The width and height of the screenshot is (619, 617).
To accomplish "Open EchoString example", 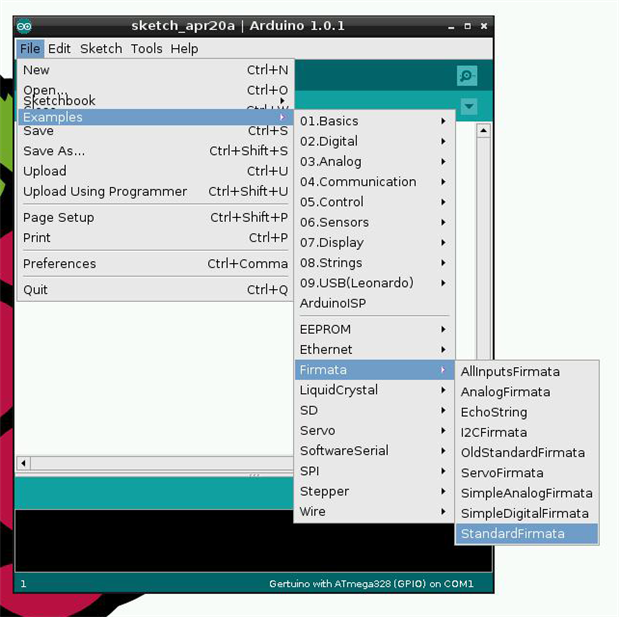I will click(527, 412).
